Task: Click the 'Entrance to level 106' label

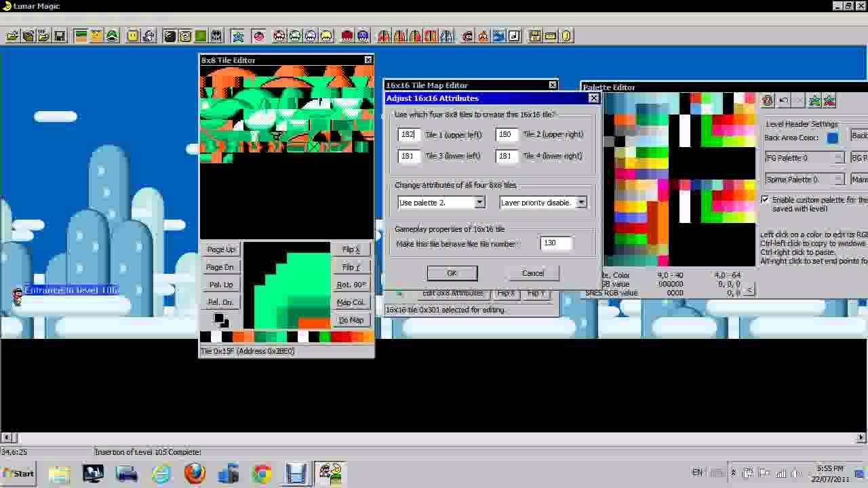Action: (x=71, y=290)
